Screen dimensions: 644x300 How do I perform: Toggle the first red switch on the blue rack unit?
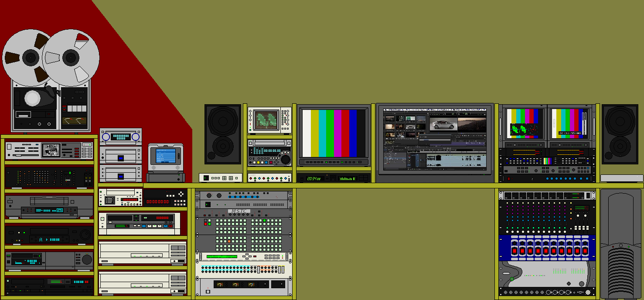[514, 252]
